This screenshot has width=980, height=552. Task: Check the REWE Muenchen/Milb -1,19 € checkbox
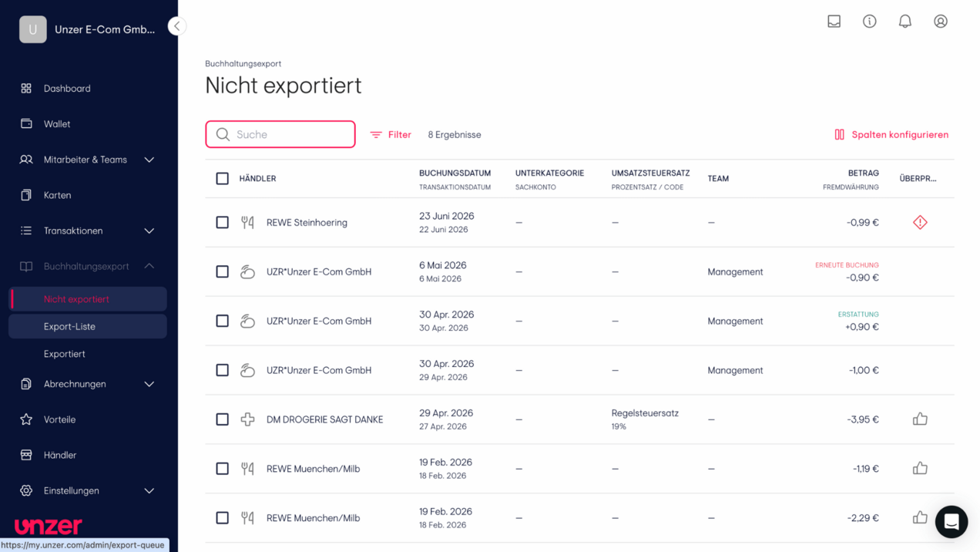click(223, 469)
